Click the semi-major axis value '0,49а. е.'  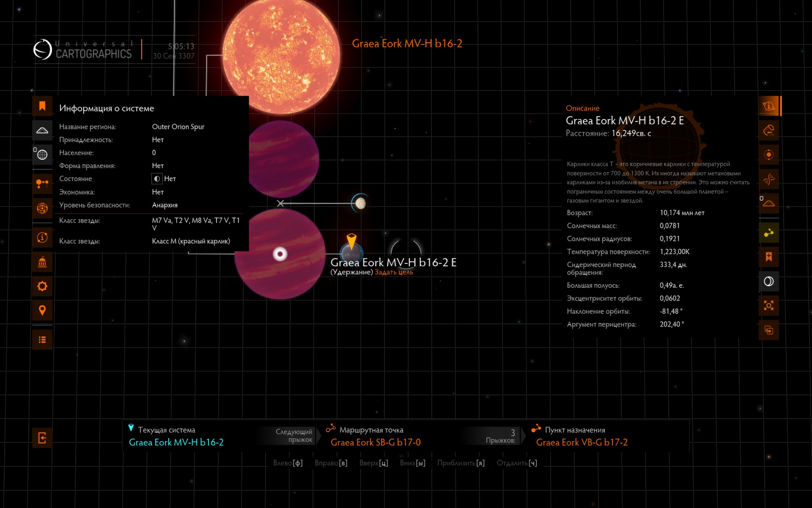click(x=672, y=286)
